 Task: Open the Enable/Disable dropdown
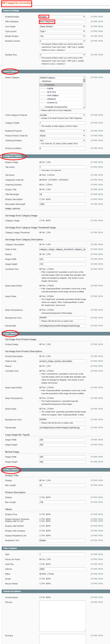(x=62, y=17)
